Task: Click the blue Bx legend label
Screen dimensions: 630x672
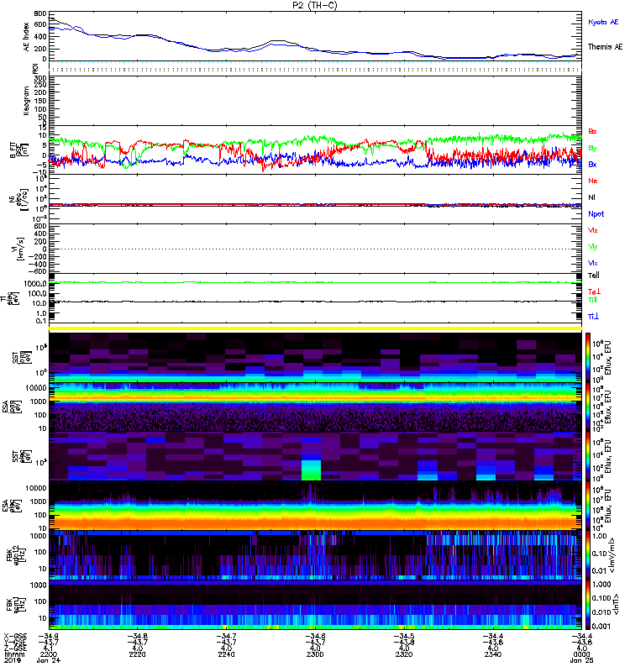Action: pos(592,164)
